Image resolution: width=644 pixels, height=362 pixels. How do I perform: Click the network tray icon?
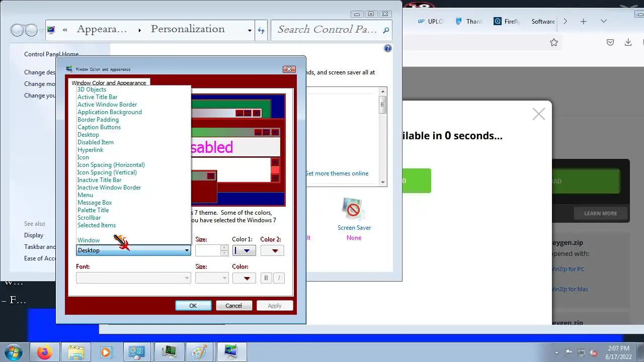click(582, 352)
